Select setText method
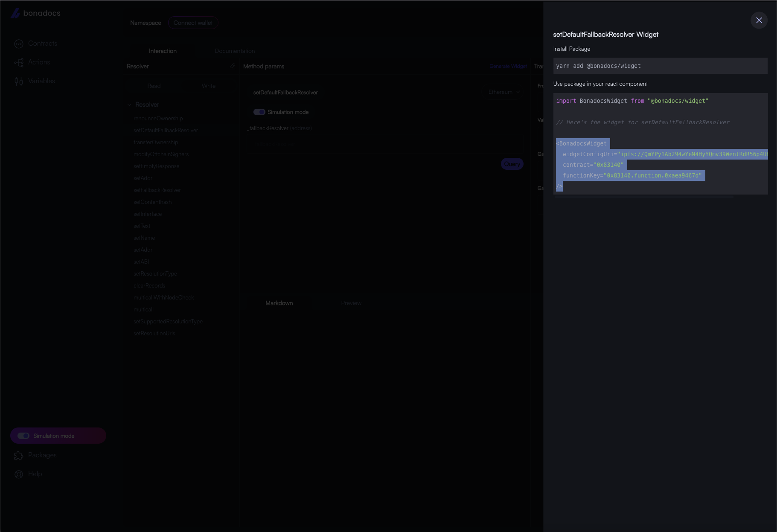This screenshot has height=532, width=777. (x=142, y=226)
